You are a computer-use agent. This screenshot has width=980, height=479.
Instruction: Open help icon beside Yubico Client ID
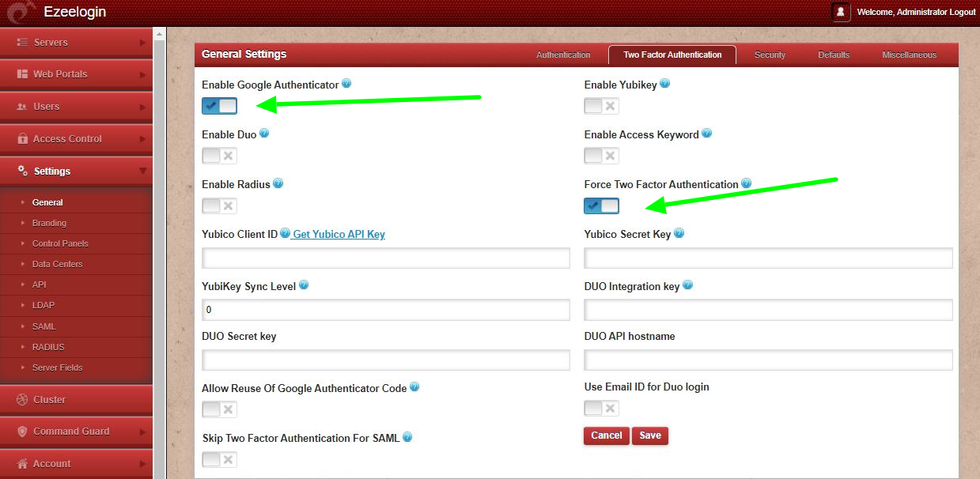[286, 233]
